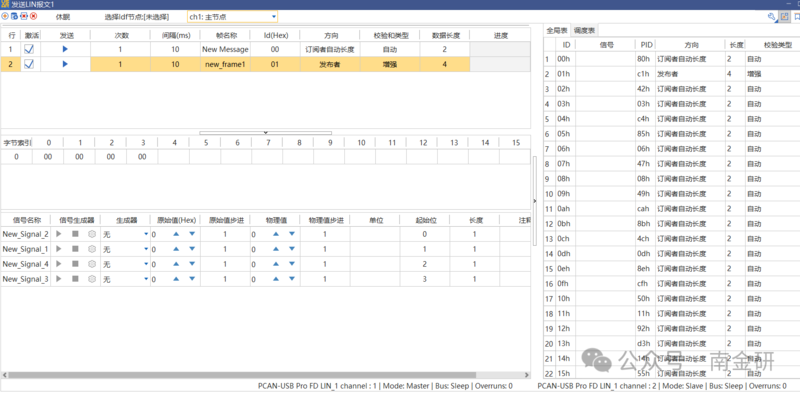
Task: Increase raw hex value of New_Signal_3
Action: 176,279
